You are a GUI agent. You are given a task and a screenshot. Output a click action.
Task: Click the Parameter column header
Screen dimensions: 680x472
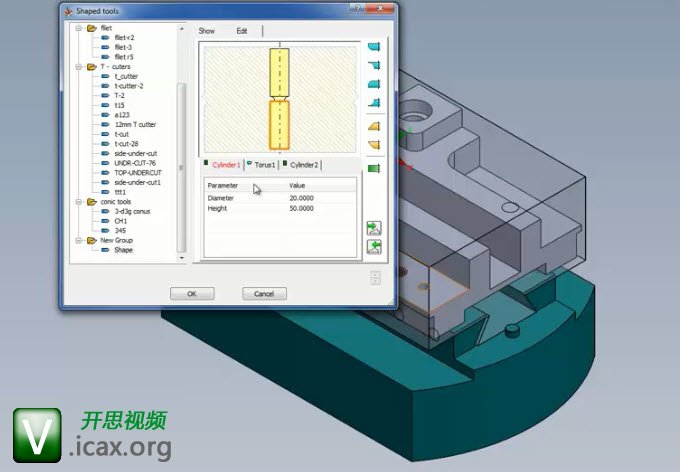[x=222, y=186]
